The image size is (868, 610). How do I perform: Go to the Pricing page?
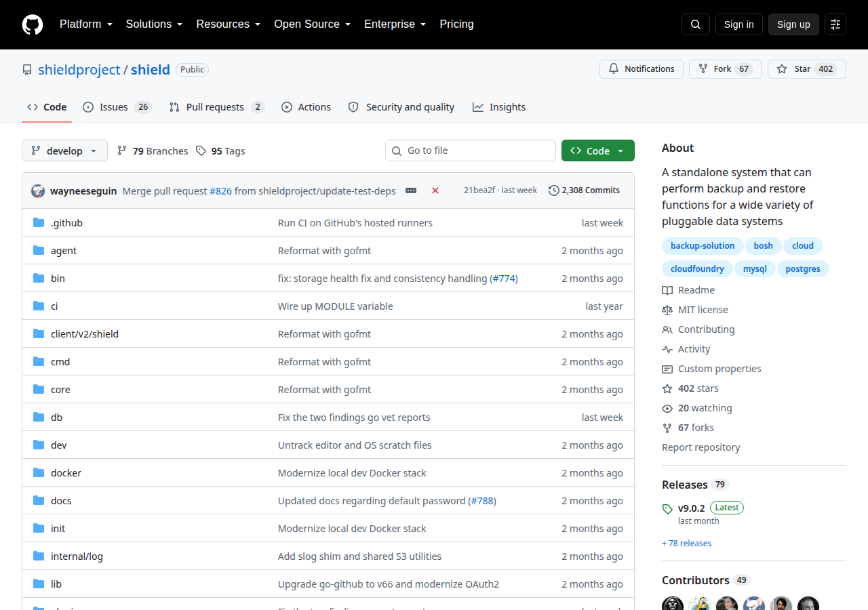click(456, 24)
